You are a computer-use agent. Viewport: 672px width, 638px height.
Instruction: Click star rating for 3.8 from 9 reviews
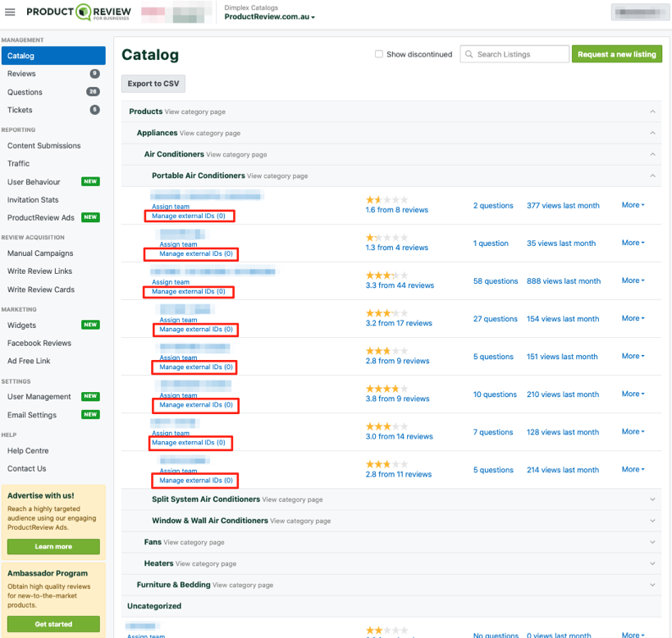coord(386,389)
